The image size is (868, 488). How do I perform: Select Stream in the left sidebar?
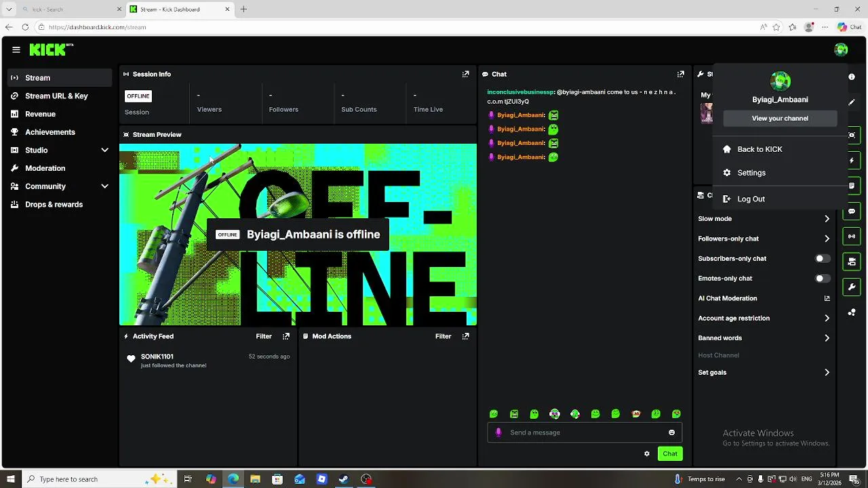(60, 78)
